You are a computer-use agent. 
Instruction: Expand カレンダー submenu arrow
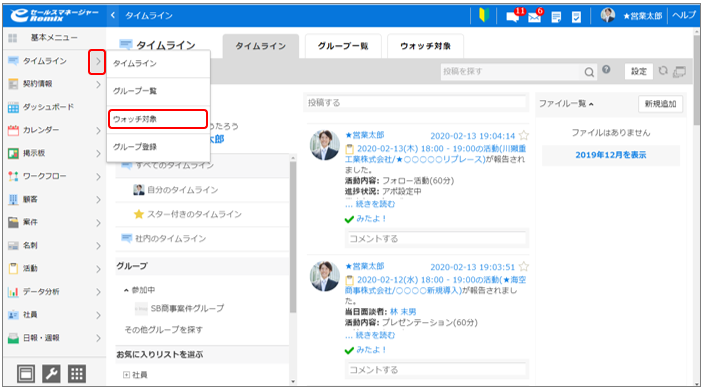click(98, 131)
